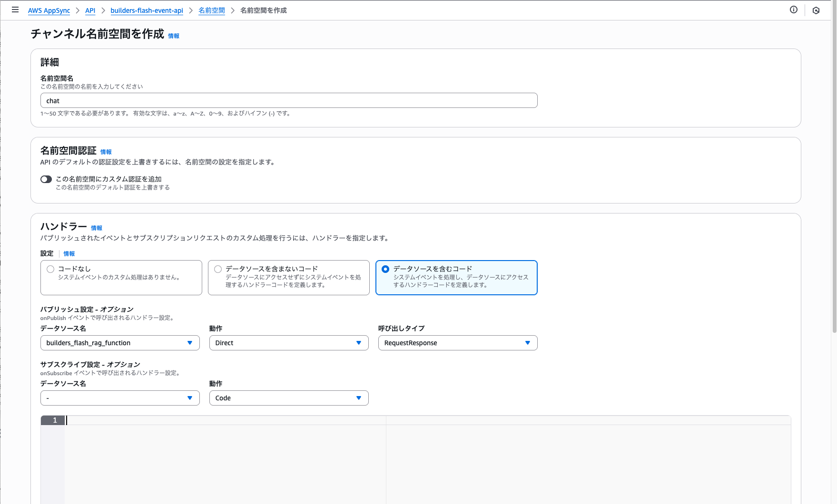837x504 pixels.
Task: Open the subscribe データソース名 dropdown
Action: (x=120, y=398)
